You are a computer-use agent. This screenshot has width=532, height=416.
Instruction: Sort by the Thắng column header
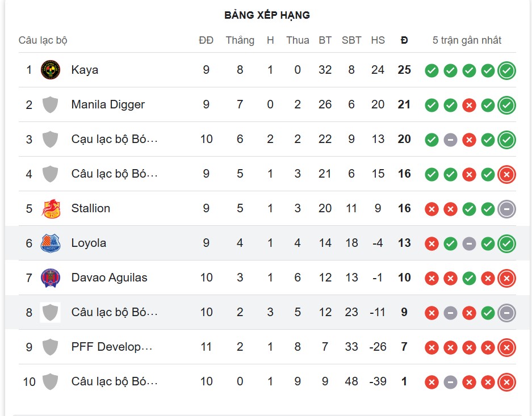tap(240, 40)
